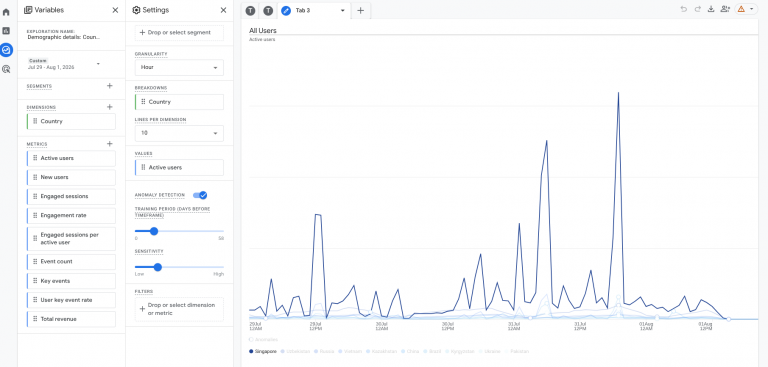Add a new metric with plus icon
The height and width of the screenshot is (367, 768).
110,144
